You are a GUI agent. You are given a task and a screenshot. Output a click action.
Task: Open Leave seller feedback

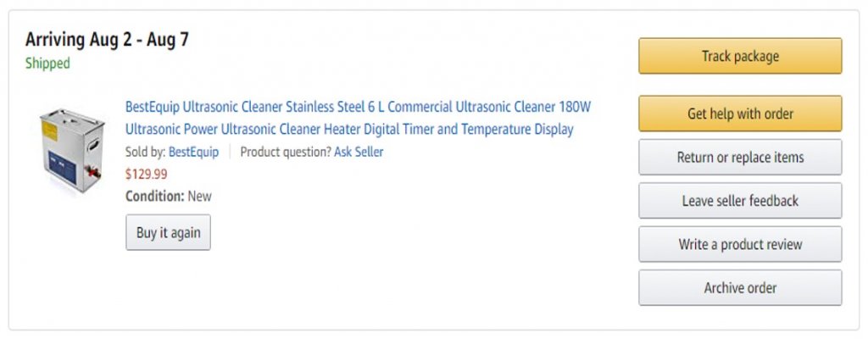[x=739, y=201]
